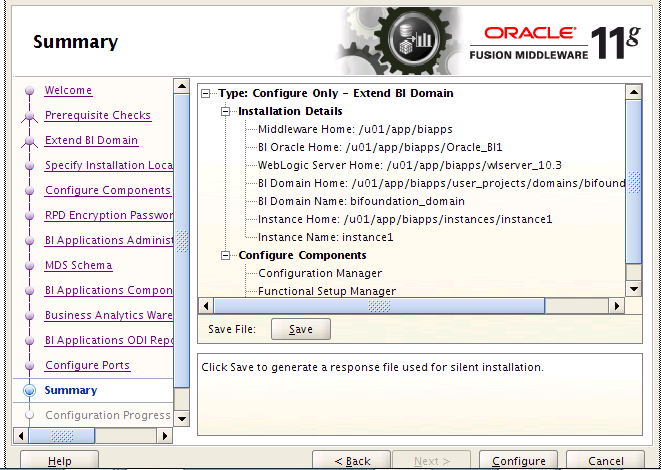The image size is (661, 470).
Task: Select the WebLogic Server Home row
Action: (x=409, y=165)
